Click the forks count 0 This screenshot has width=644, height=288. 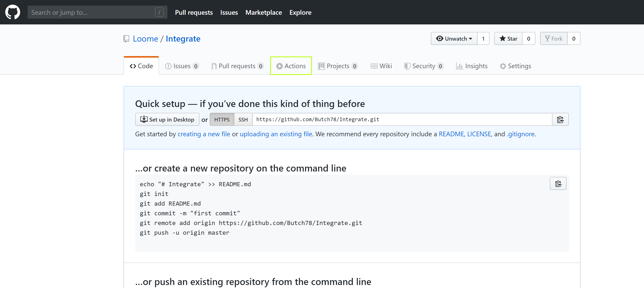pyautogui.click(x=574, y=38)
